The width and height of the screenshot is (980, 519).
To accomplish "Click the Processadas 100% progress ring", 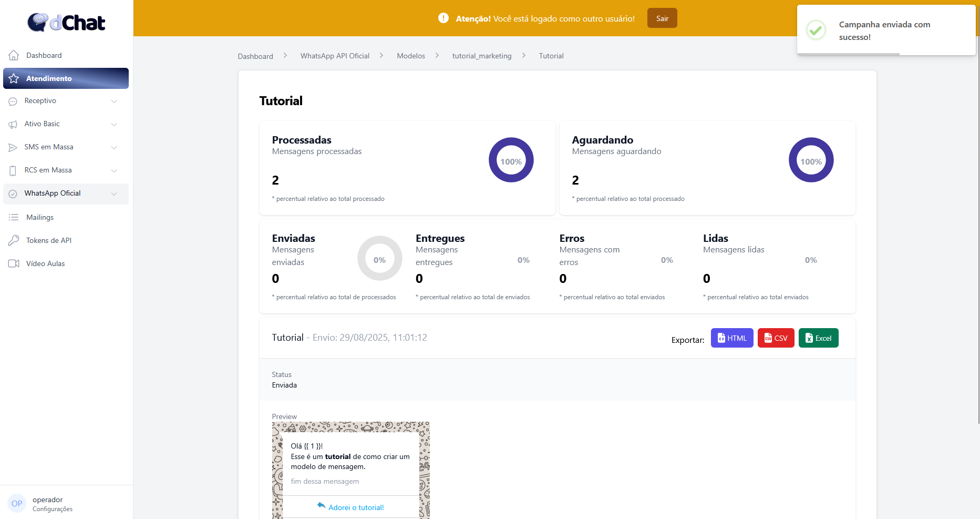I will (x=511, y=160).
